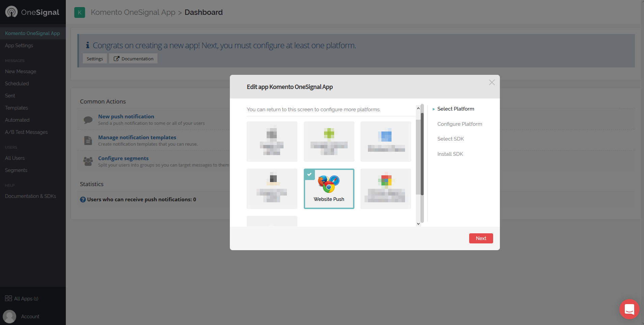This screenshot has width=644, height=325.
Task: Click the document icon for templates
Action: [88, 141]
